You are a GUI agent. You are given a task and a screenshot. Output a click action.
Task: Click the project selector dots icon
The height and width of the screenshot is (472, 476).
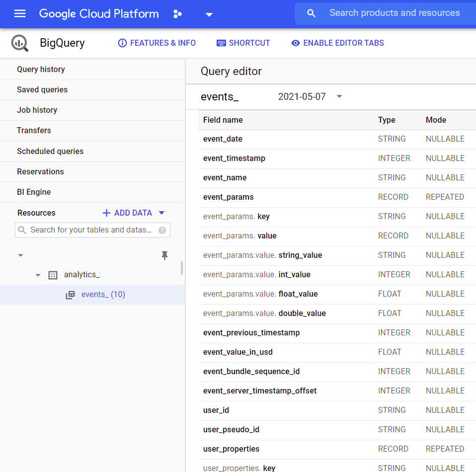click(177, 14)
